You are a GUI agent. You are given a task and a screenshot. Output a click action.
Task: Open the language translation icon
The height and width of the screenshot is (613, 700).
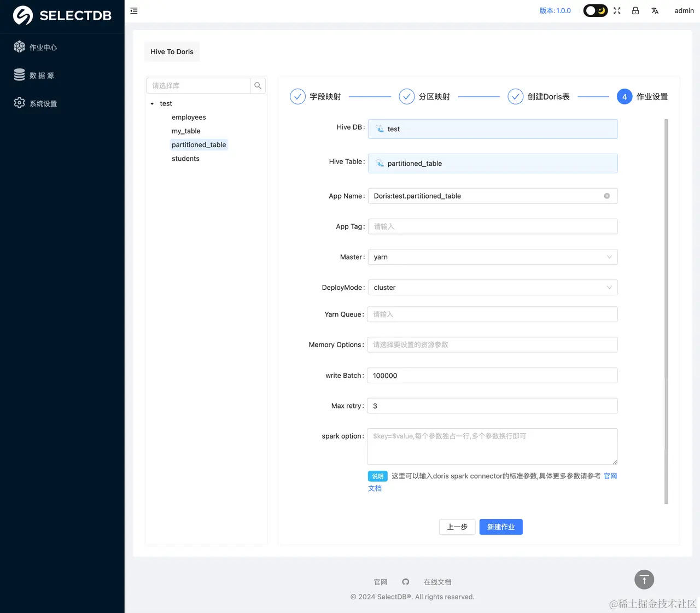point(655,10)
